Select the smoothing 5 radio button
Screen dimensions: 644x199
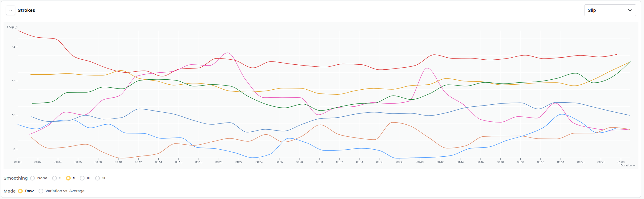pyautogui.click(x=68, y=178)
